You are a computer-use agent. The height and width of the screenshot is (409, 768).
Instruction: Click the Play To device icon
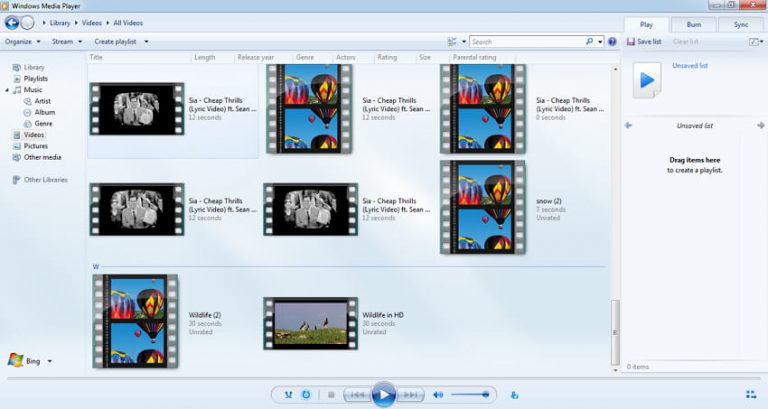pos(514,395)
